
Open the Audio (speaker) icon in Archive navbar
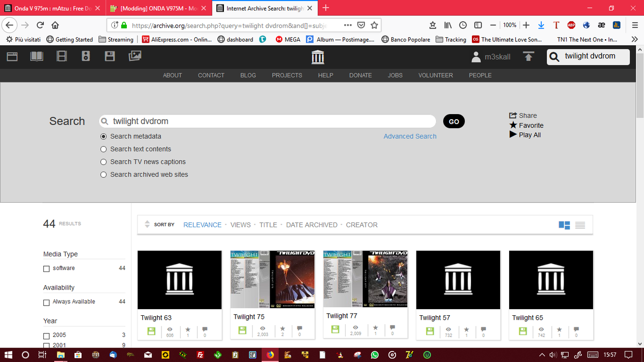pyautogui.click(x=86, y=56)
